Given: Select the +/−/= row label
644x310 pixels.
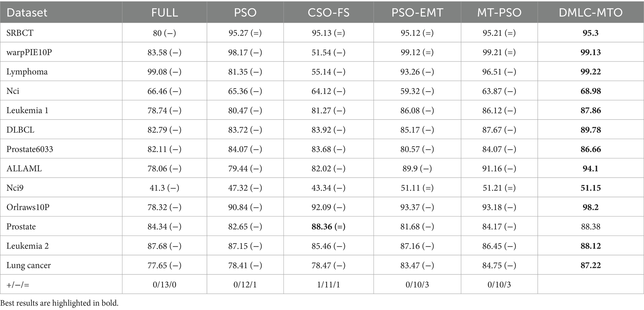Looking at the screenshot, I should pos(18,284).
